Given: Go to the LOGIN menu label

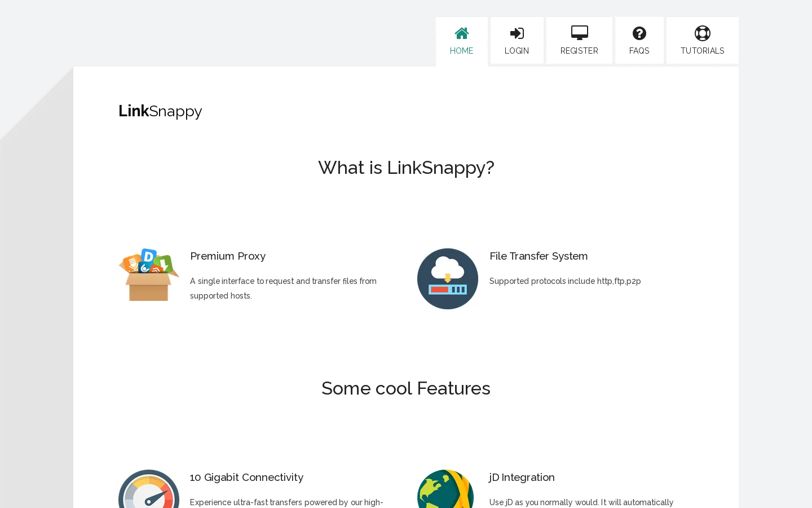Looking at the screenshot, I should tap(517, 51).
